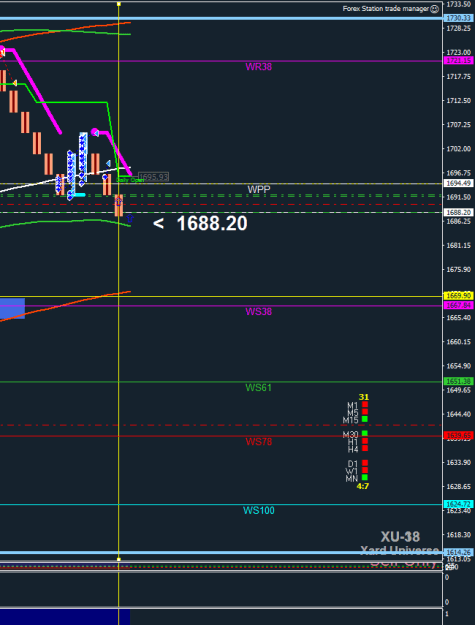Image resolution: width=475 pixels, height=625 pixels.
Task: Click the yellow 1669.90 price tag
Action: click(x=459, y=296)
